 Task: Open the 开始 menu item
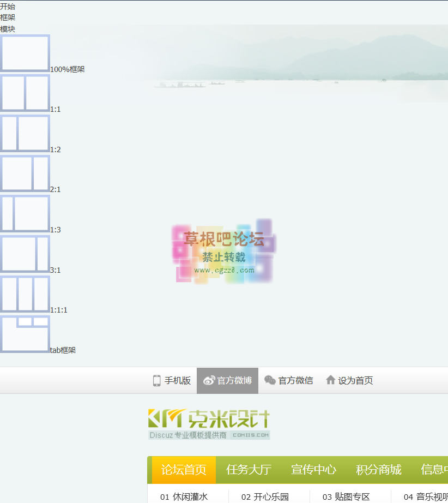[8, 7]
